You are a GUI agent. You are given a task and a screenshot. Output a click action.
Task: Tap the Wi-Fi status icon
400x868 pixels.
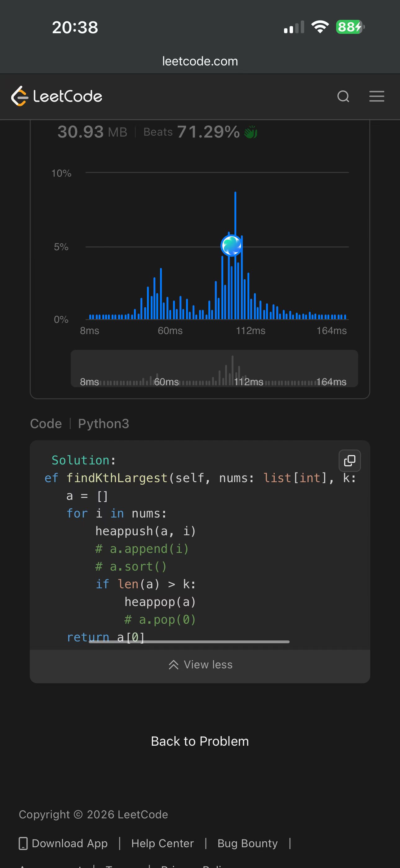[x=320, y=27]
